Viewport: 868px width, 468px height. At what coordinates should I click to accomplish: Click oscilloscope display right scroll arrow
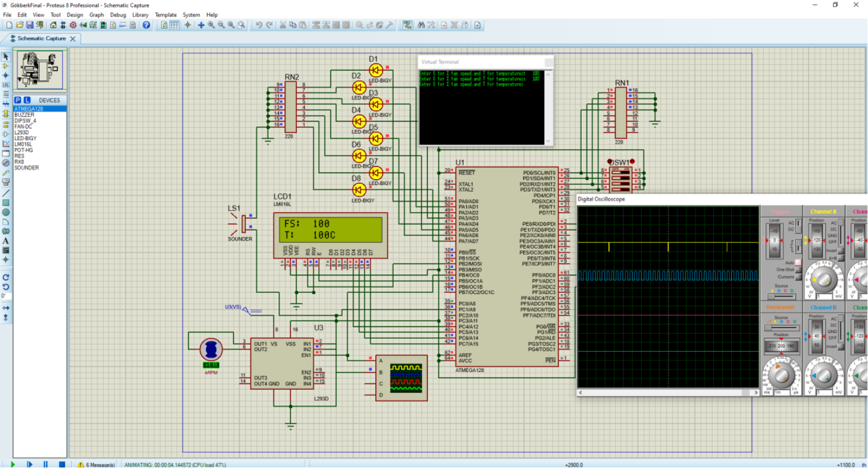(x=756, y=392)
